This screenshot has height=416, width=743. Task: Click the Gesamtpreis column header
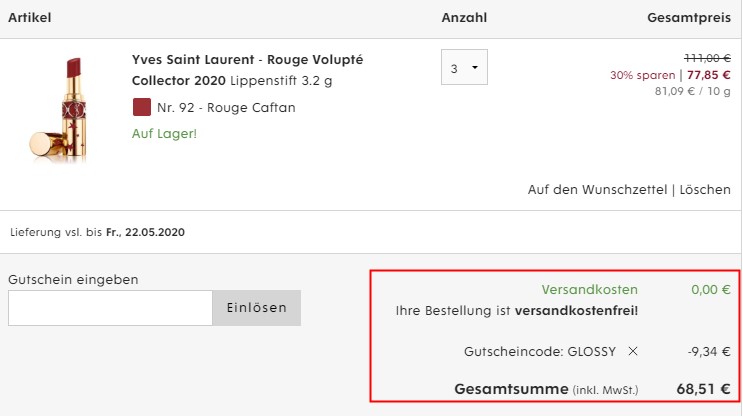pyautogui.click(x=689, y=18)
